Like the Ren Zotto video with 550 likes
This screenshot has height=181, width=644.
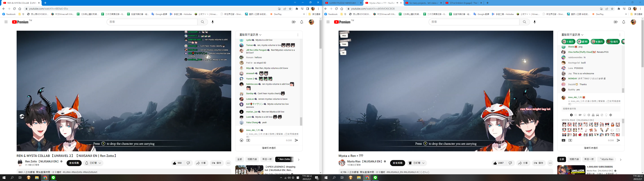point(177,163)
